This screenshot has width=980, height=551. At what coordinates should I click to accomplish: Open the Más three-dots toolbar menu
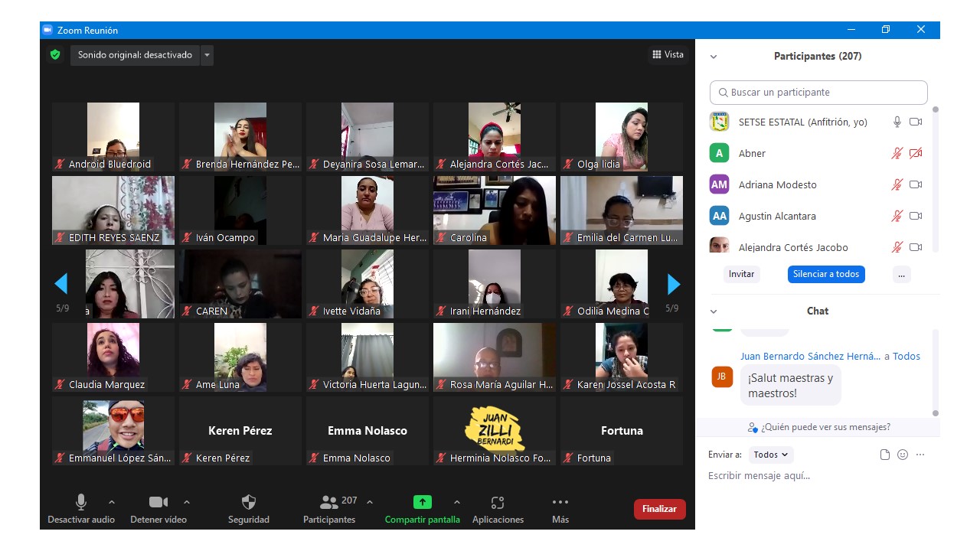coord(560,510)
